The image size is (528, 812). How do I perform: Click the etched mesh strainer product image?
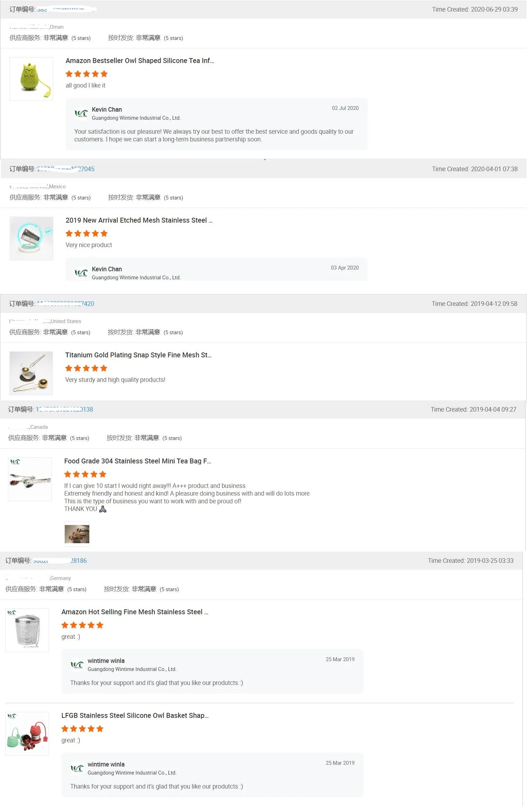(31, 238)
